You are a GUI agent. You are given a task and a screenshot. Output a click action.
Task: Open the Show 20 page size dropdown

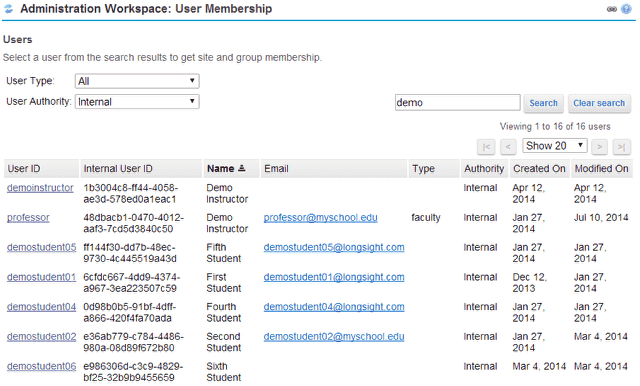tap(555, 146)
